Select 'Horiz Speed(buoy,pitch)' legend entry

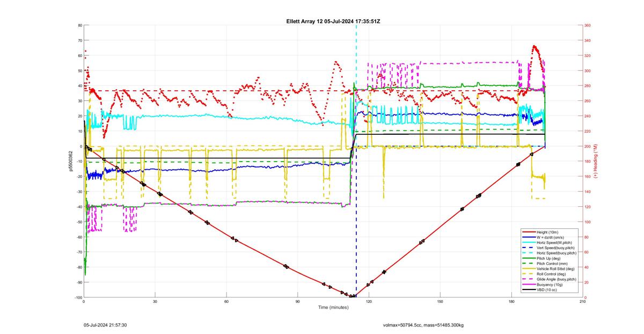[x=557, y=253]
